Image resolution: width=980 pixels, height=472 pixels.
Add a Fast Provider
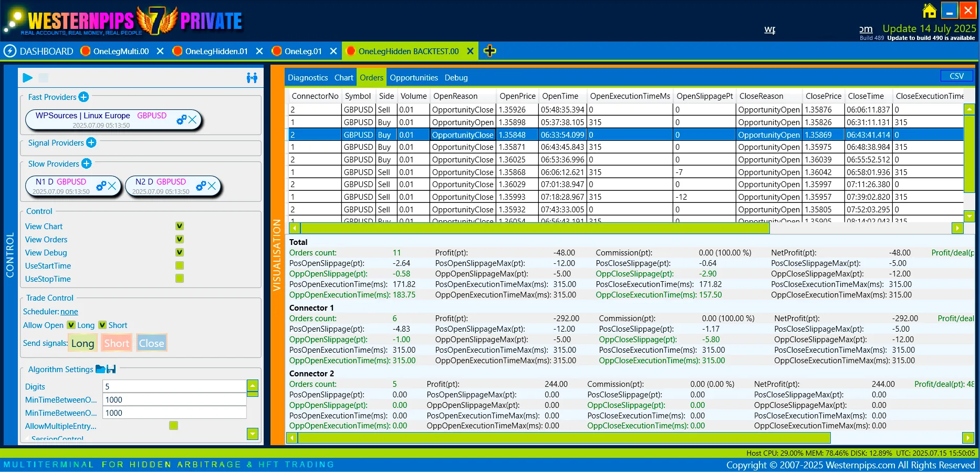(x=84, y=97)
